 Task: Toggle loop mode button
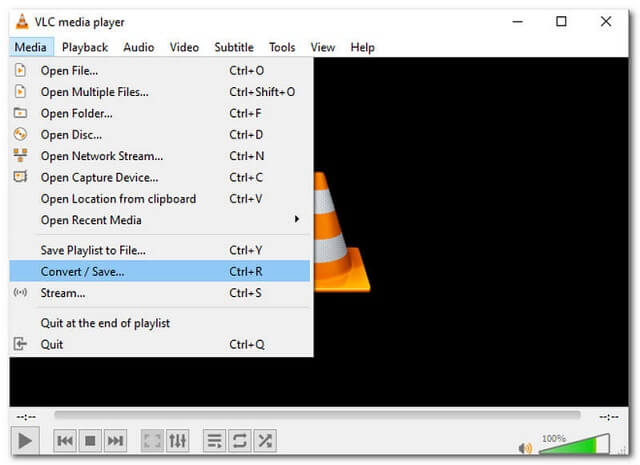tap(239, 441)
